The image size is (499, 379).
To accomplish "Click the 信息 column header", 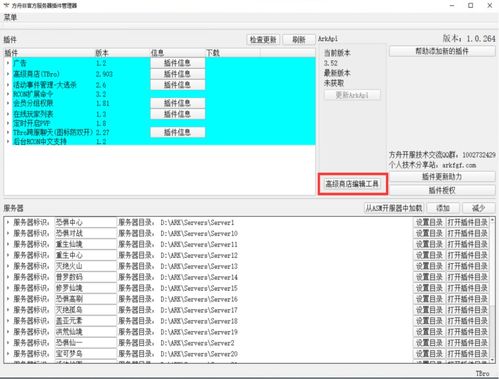I will coord(177,53).
